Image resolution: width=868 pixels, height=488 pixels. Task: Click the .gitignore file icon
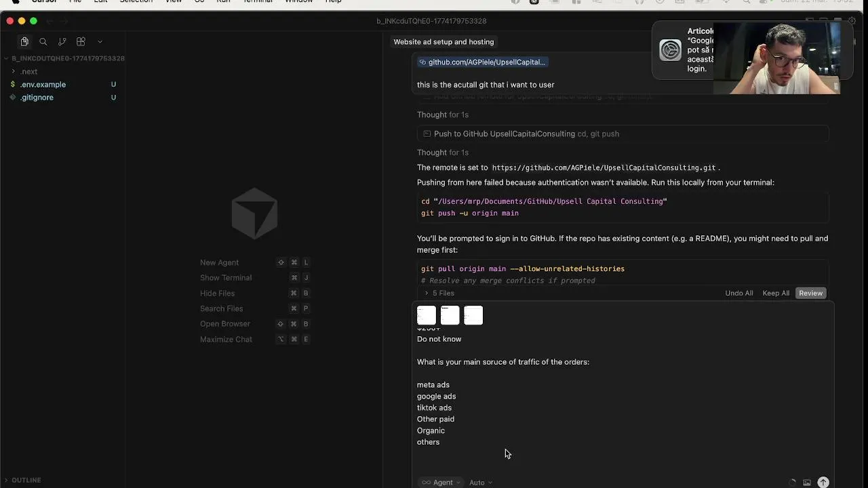point(13,97)
